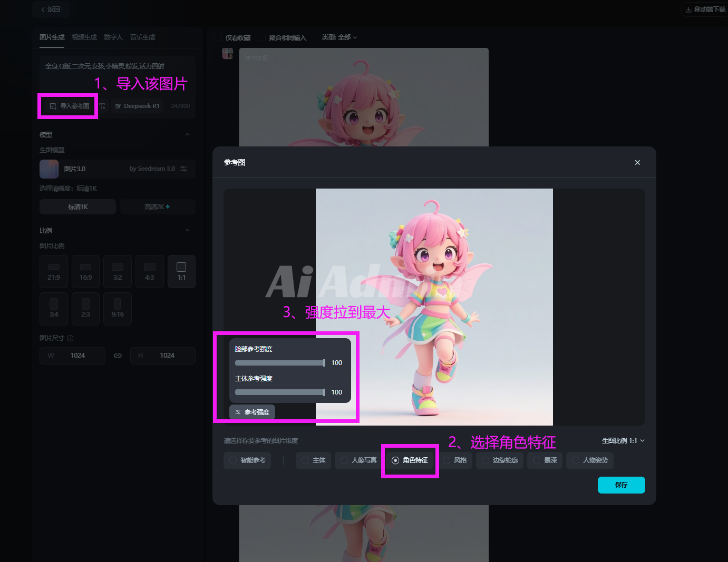Image resolution: width=728 pixels, height=562 pixels.
Task: Open the 音乐生成 tab
Action: click(142, 37)
